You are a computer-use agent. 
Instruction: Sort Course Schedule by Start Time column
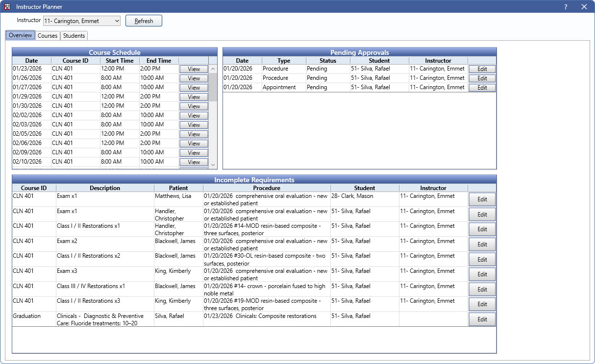(x=120, y=61)
